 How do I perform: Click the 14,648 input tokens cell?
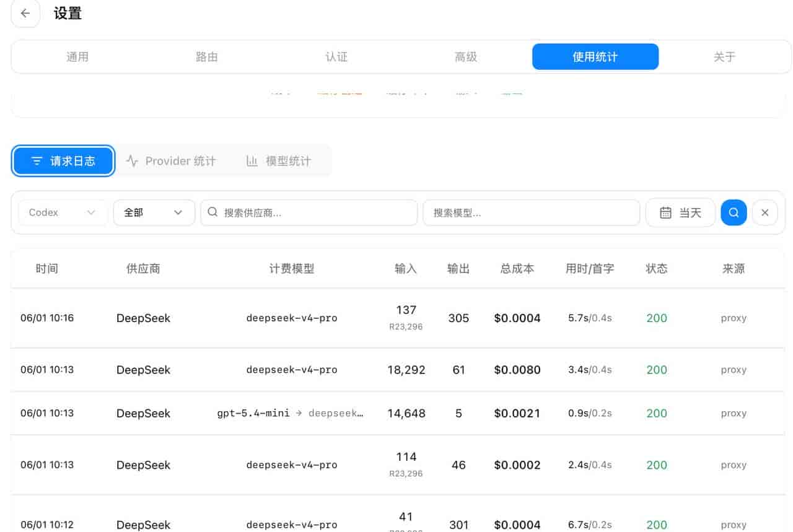(x=406, y=413)
